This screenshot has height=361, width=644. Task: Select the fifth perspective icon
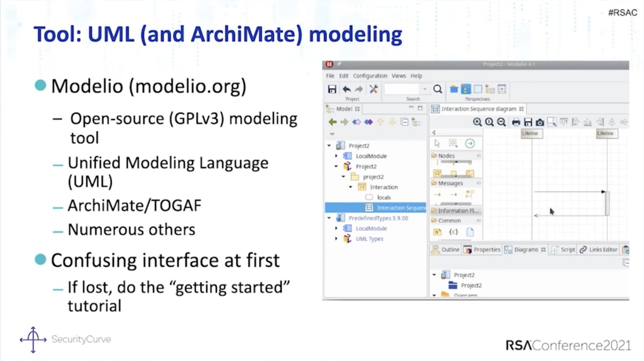tap(502, 89)
